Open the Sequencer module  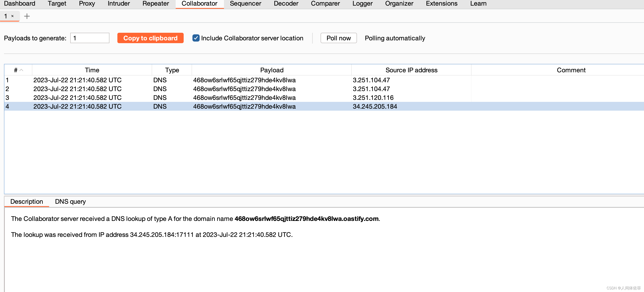(x=245, y=4)
